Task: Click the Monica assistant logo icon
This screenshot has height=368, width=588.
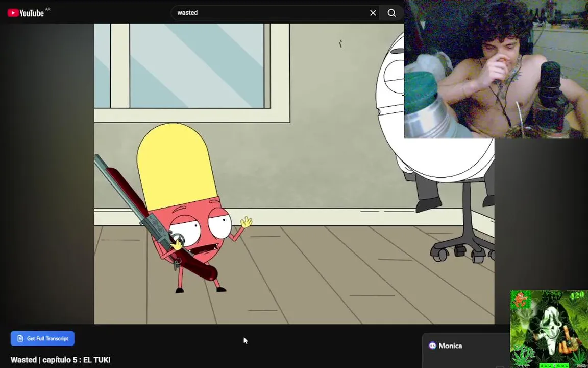Action: coord(432,346)
